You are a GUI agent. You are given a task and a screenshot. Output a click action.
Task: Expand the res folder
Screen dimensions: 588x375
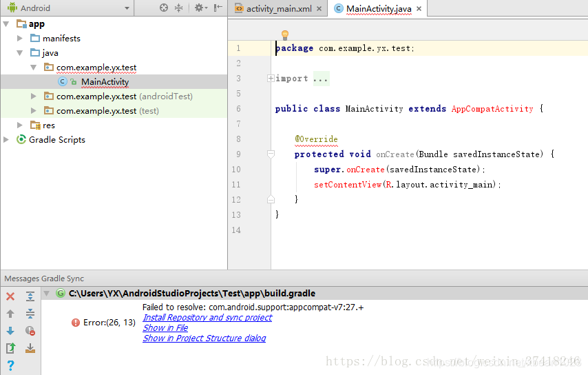[20, 125]
